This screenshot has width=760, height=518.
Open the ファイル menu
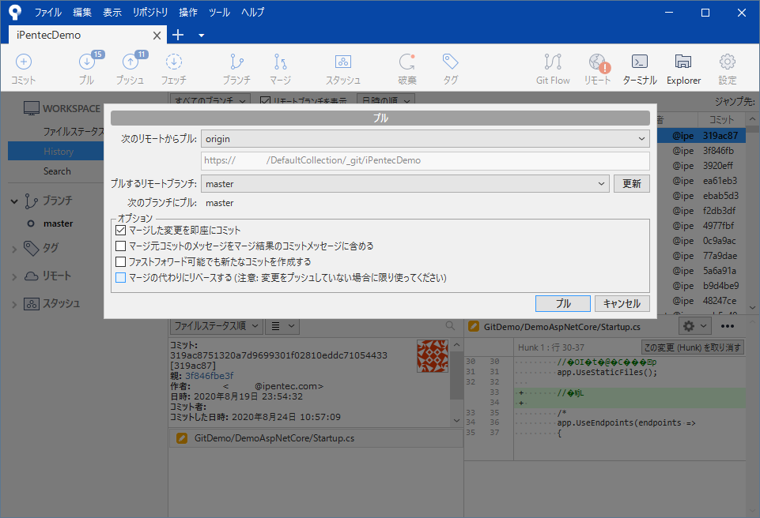[48, 12]
